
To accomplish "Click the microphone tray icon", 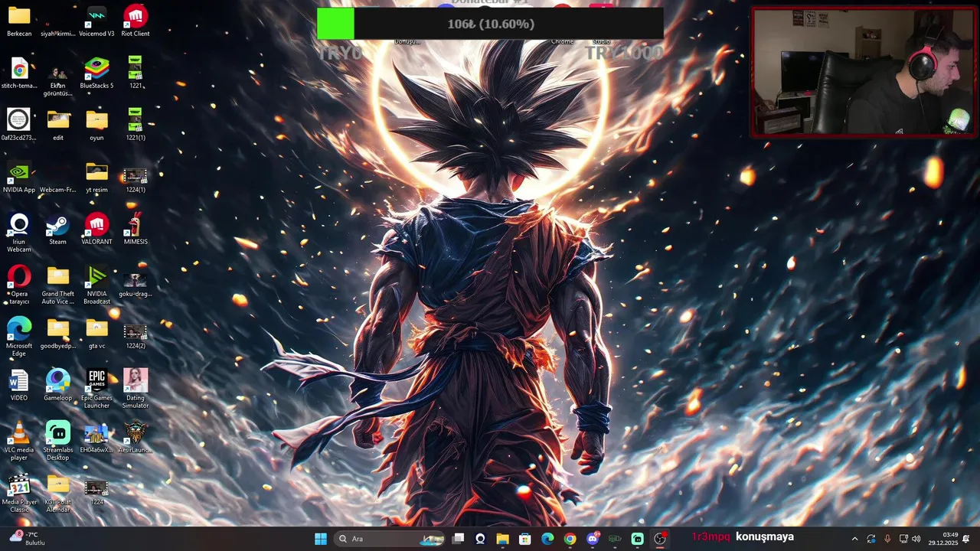I will pyautogui.click(x=887, y=539).
